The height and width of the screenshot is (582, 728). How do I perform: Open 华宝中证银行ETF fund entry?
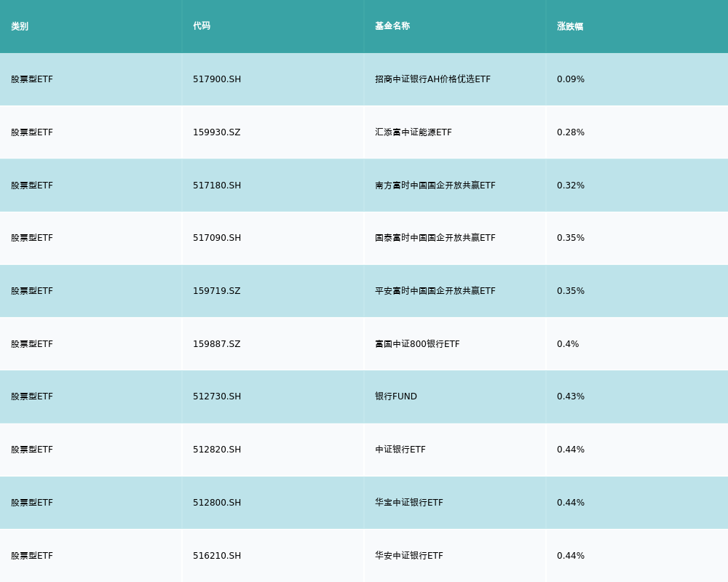pos(408,503)
